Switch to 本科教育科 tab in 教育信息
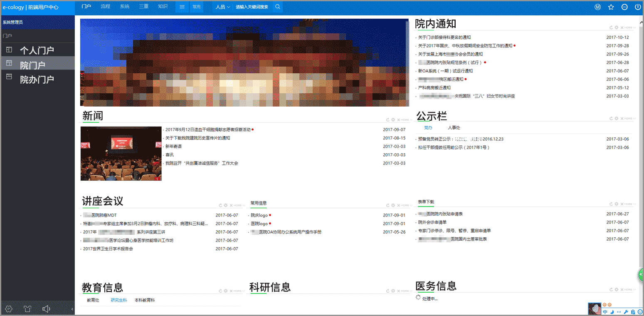Image resolution: width=644 pixels, height=316 pixels. pyautogui.click(x=145, y=300)
